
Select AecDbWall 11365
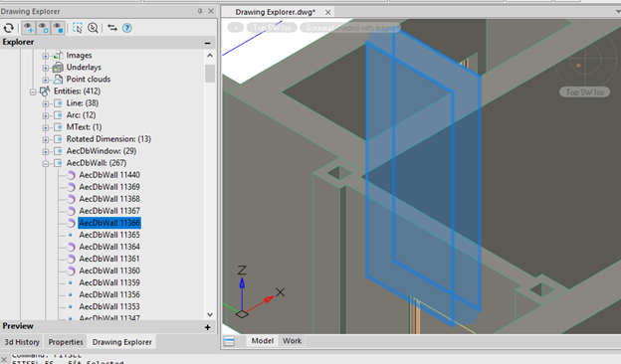(109, 235)
